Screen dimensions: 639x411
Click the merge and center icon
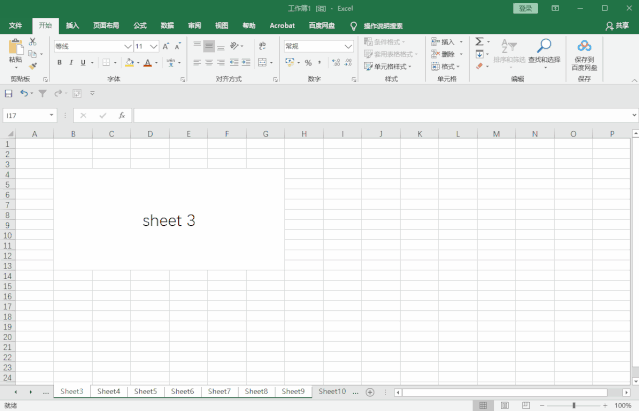pyautogui.click(x=262, y=62)
